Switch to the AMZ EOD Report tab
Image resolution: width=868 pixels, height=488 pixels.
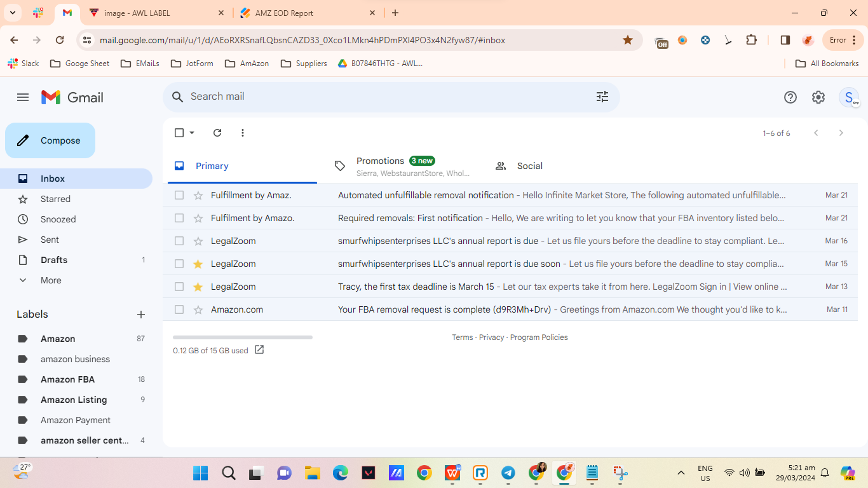pos(308,13)
